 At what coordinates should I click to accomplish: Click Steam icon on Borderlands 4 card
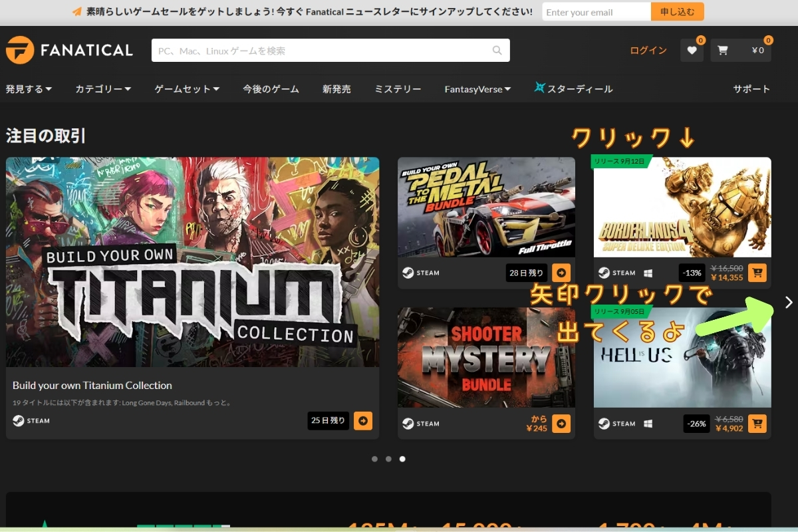coord(604,273)
